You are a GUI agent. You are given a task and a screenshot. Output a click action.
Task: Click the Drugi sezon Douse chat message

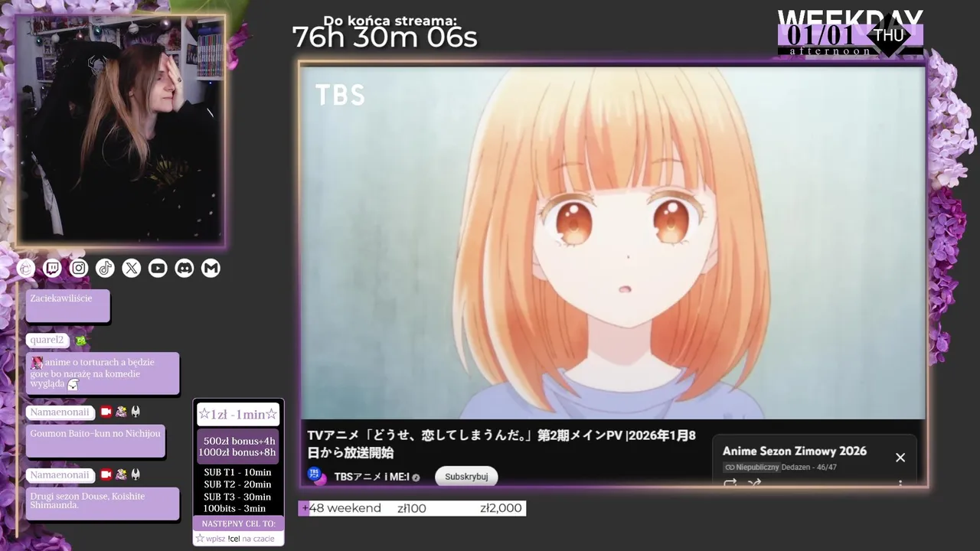pos(103,504)
